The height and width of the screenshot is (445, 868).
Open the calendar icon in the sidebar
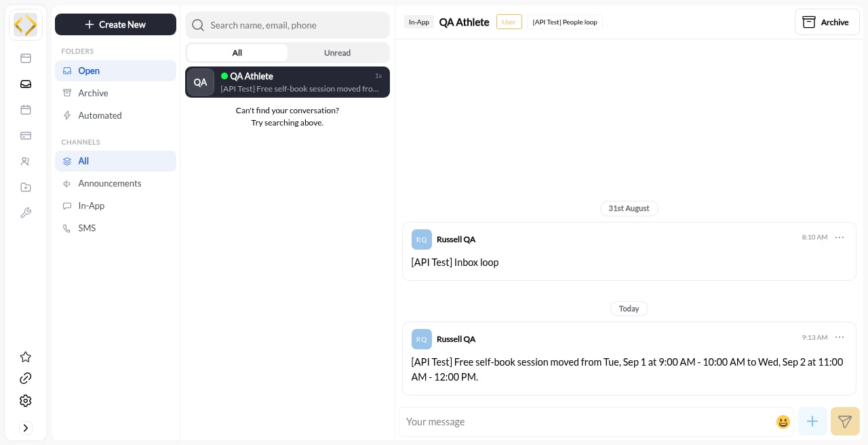(x=26, y=110)
